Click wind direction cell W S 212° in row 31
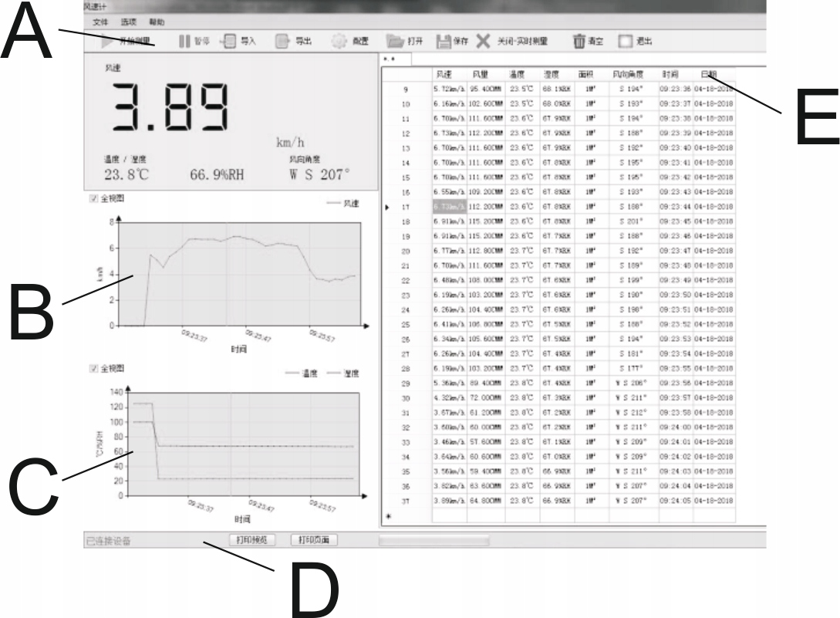Image resolution: width=840 pixels, height=618 pixels. (634, 413)
